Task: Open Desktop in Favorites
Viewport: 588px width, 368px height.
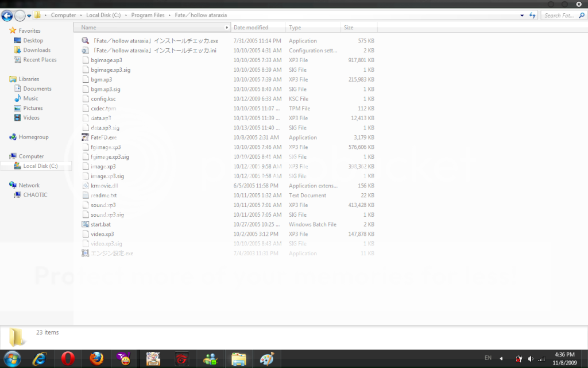Action: [x=33, y=40]
